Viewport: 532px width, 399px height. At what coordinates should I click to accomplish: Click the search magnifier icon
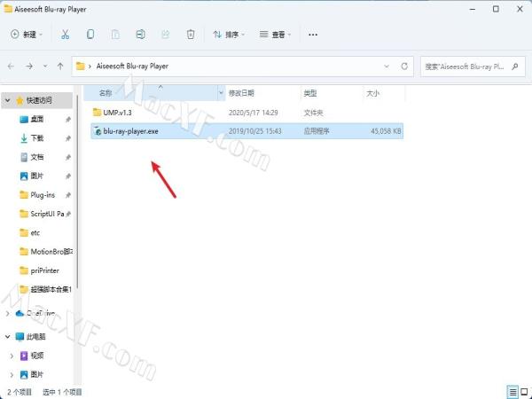click(x=515, y=66)
